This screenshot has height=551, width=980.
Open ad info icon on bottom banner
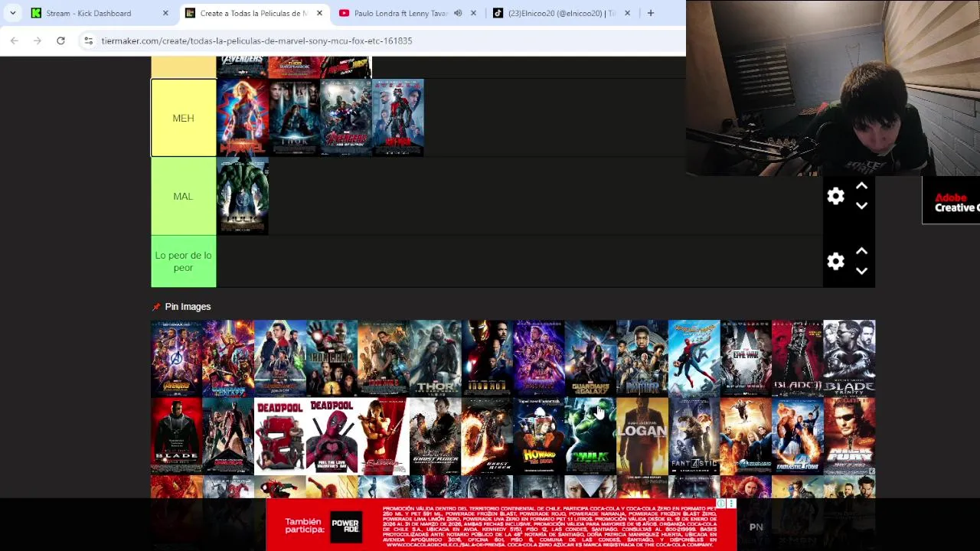721,504
